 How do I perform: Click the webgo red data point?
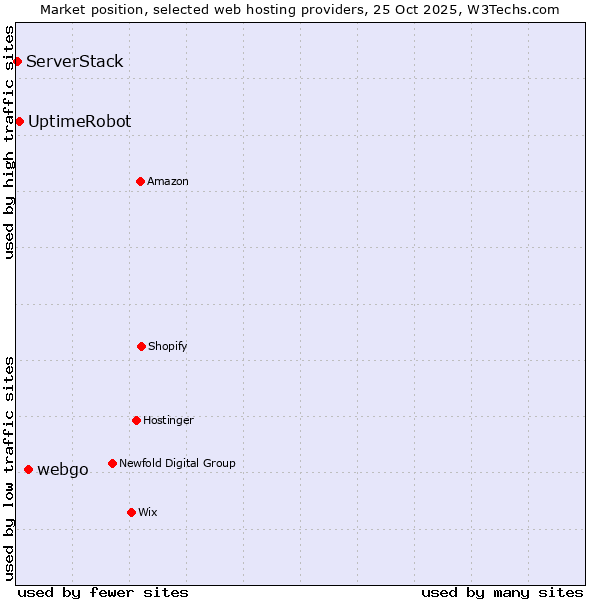tap(28, 469)
